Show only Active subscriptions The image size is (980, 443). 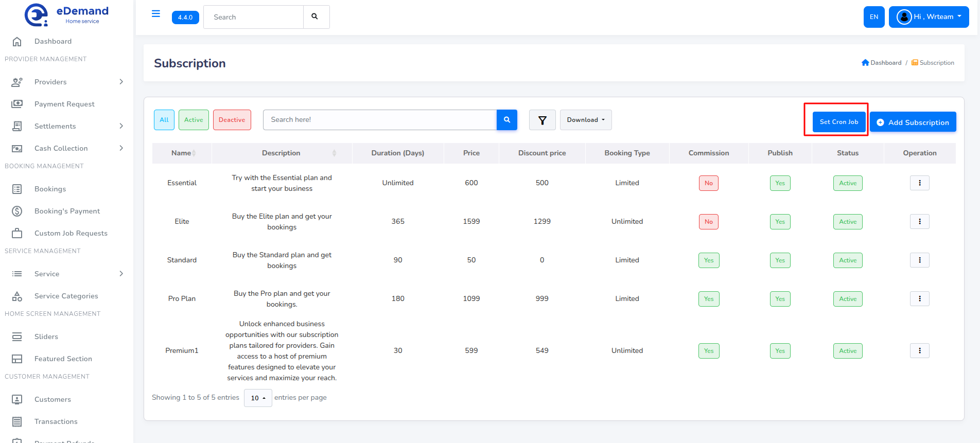tap(194, 120)
